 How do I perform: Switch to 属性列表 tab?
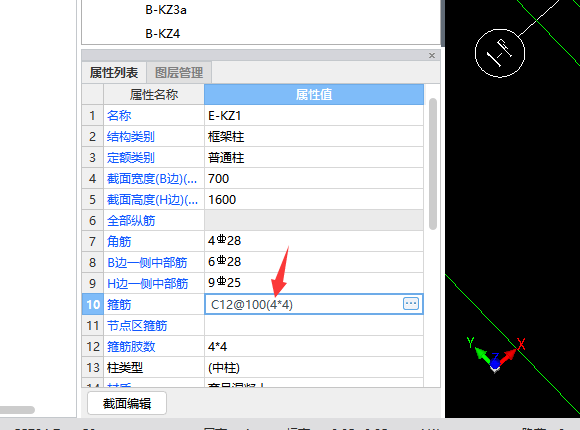click(x=114, y=73)
